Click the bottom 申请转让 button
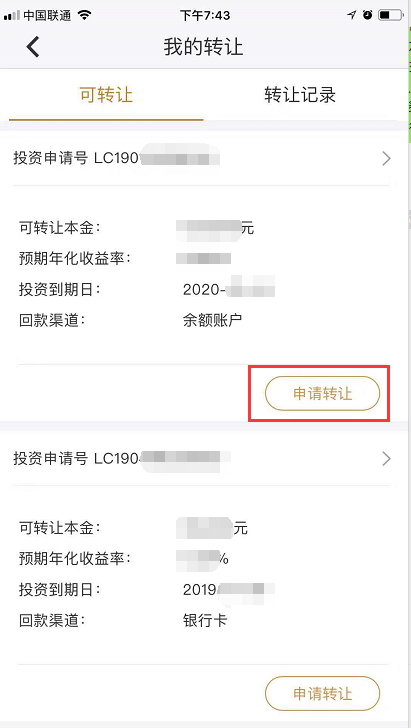The height and width of the screenshot is (728, 411). [x=322, y=694]
